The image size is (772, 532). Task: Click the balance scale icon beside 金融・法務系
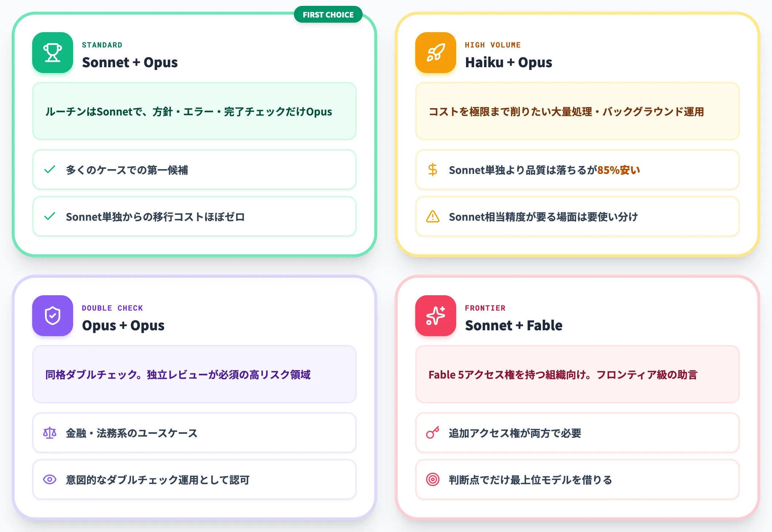coord(50,433)
